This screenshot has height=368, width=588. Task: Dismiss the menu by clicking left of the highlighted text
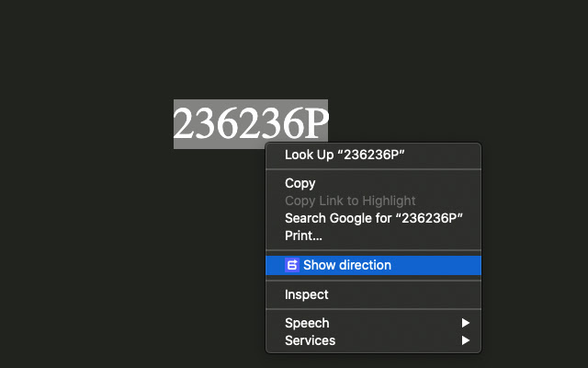92,124
